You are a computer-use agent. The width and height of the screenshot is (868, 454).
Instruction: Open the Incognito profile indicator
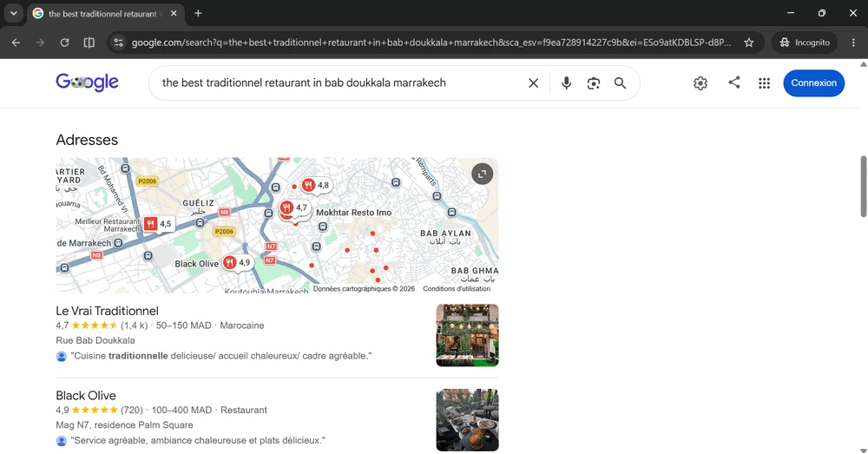pos(805,43)
